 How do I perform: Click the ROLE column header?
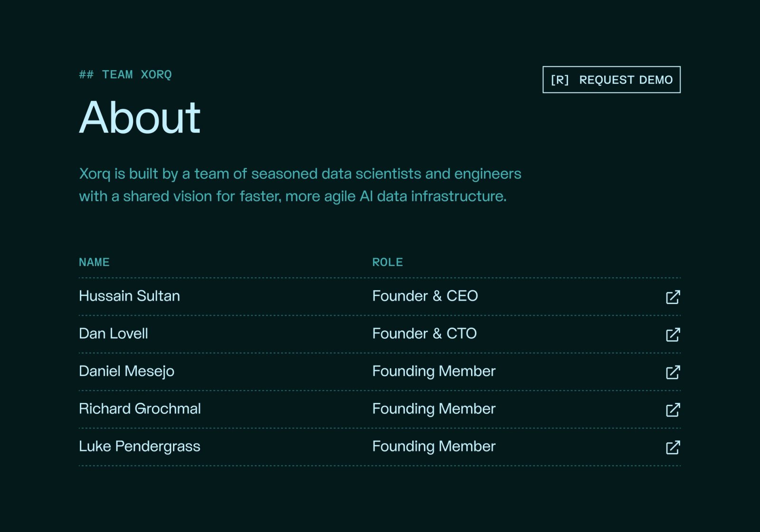(388, 262)
